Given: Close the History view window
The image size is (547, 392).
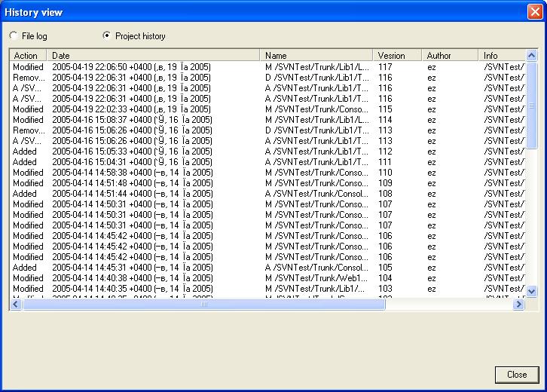Looking at the screenshot, I should click(533, 12).
